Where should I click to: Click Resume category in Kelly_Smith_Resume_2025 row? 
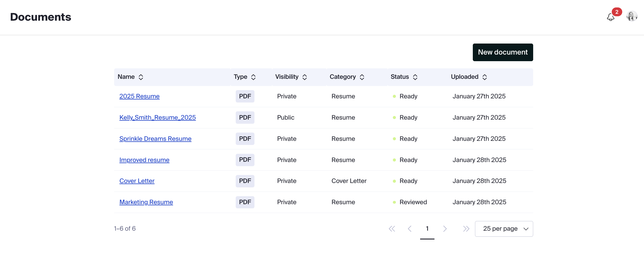343,118
